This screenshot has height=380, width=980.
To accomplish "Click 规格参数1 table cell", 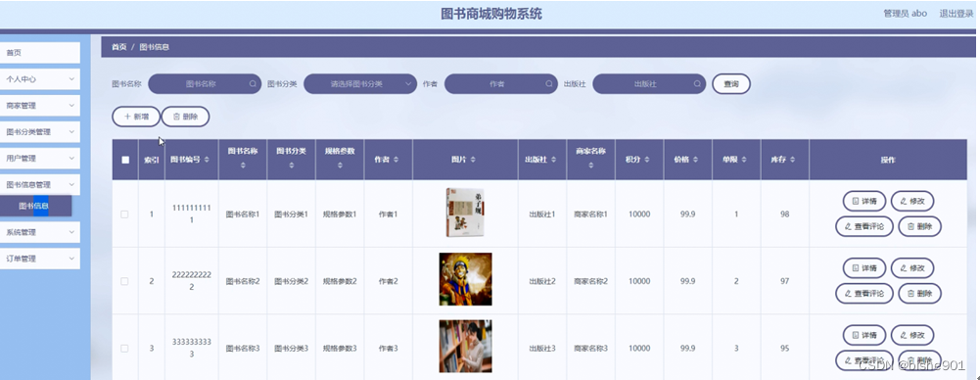I will (340, 214).
